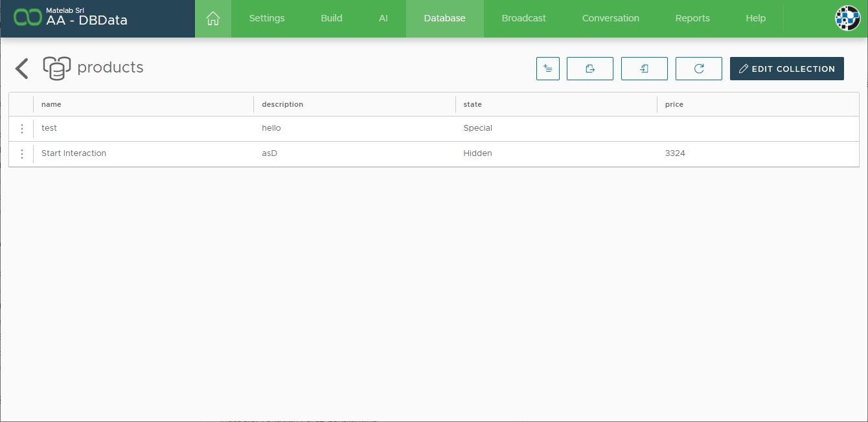This screenshot has width=868, height=422.
Task: Click the Hidden state cell
Action: pos(477,153)
